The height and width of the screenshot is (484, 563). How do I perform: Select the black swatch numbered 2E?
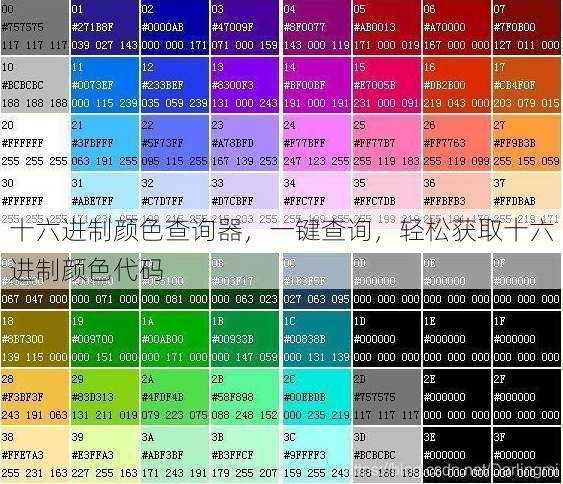[456, 397]
